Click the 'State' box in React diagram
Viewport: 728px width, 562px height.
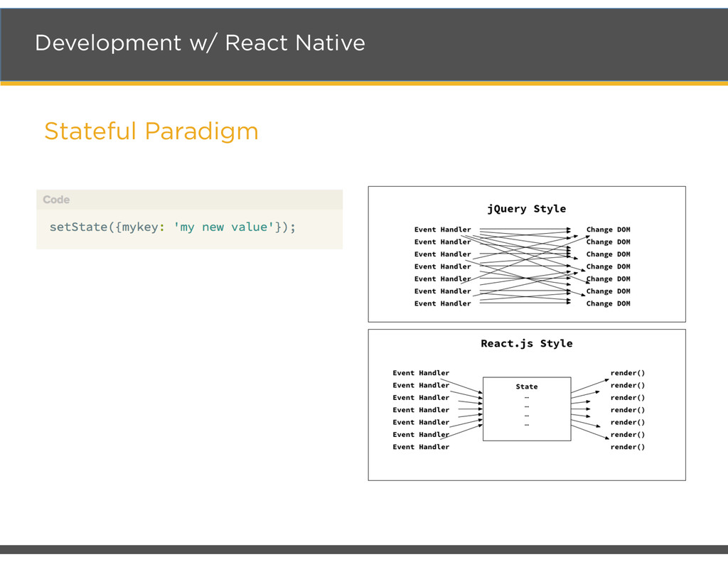[x=527, y=409]
